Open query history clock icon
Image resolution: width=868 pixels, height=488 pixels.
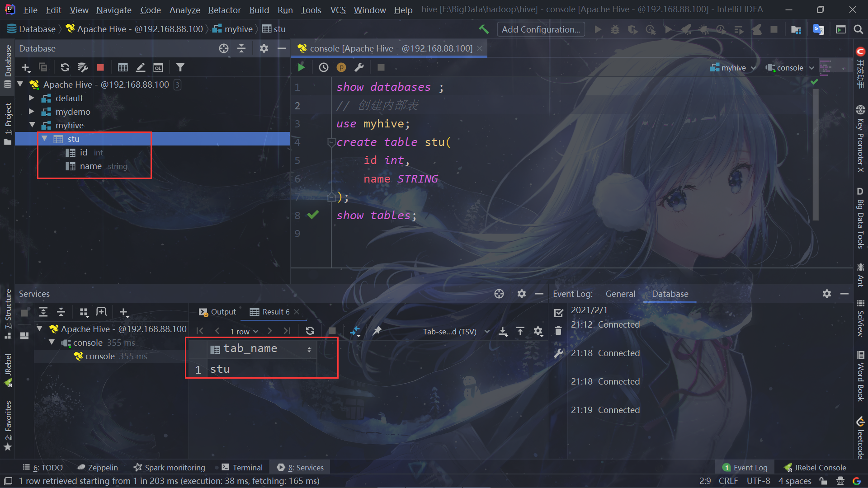[324, 67]
